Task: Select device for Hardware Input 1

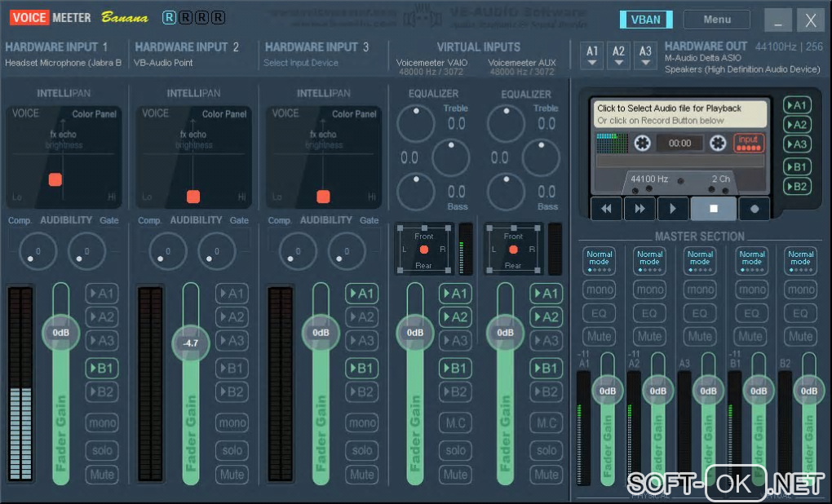Action: [x=63, y=63]
